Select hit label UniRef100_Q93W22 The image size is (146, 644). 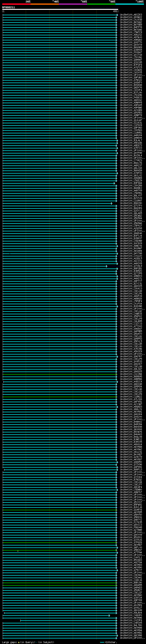click(131, 17)
